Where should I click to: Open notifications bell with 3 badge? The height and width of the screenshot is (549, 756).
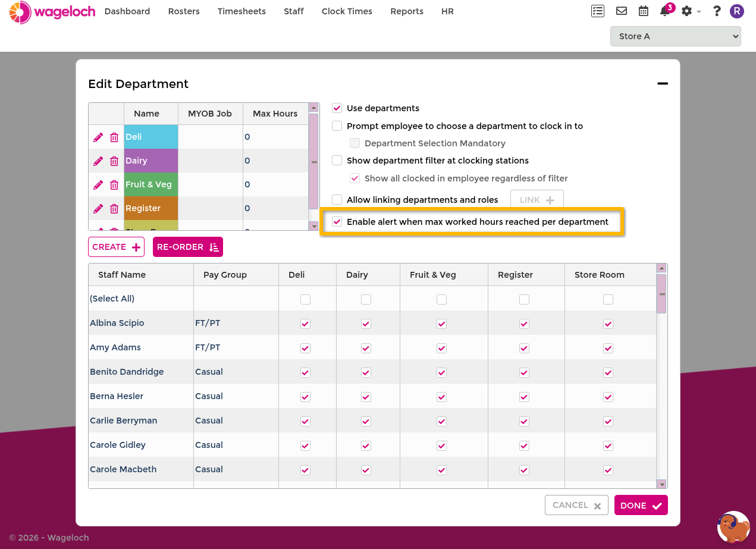665,11
